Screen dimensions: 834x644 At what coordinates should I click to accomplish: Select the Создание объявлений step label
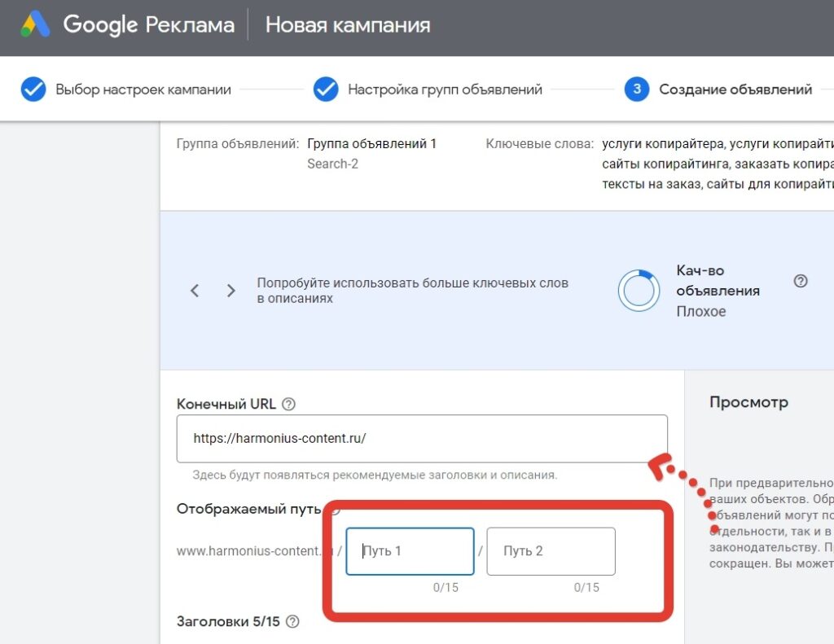pyautogui.click(x=735, y=90)
